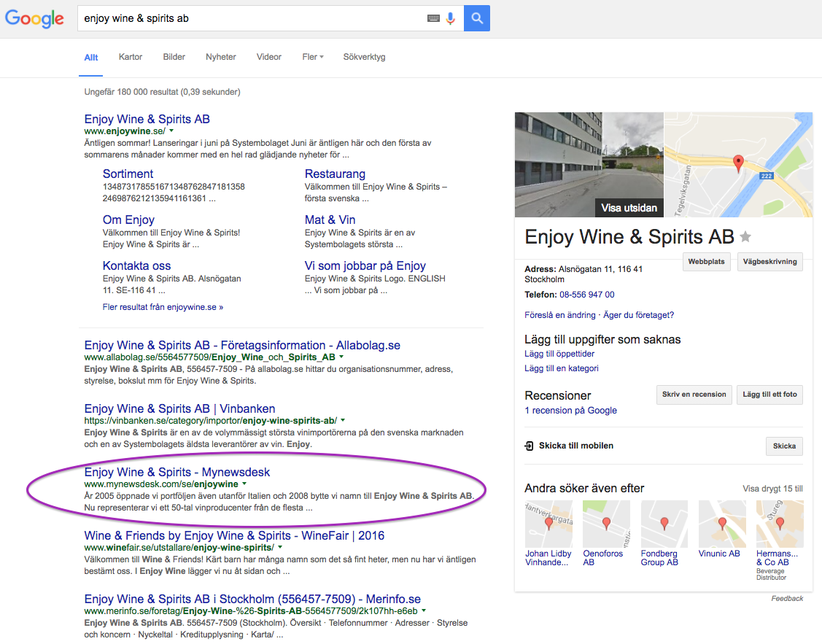Screen dimensions: 822x644
Task: Select the Allt tab
Action: point(90,57)
